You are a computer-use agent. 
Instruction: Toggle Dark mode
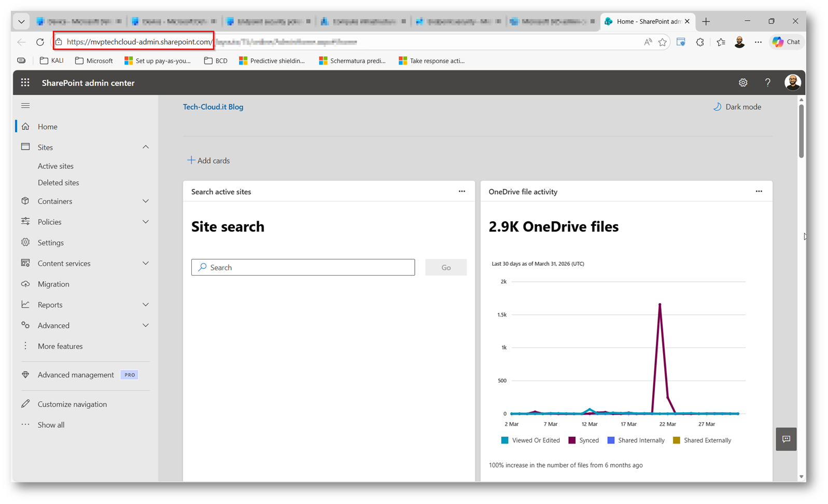pyautogui.click(x=737, y=107)
